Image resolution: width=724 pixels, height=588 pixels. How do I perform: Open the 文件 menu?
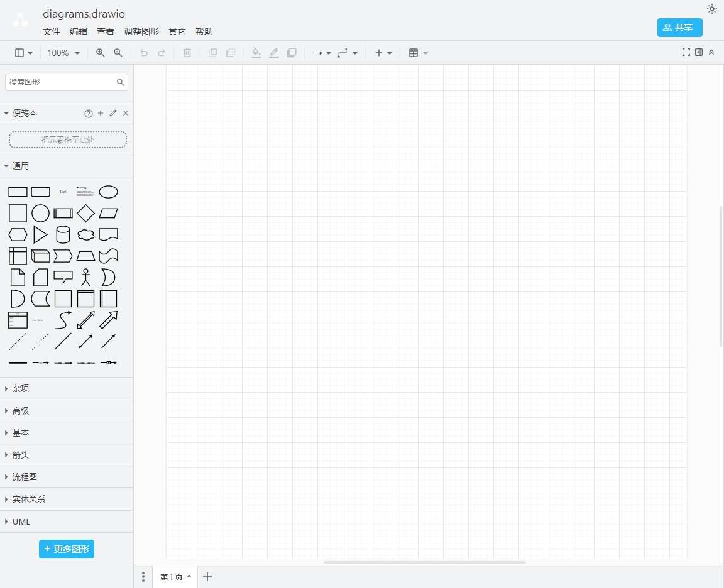click(x=52, y=31)
